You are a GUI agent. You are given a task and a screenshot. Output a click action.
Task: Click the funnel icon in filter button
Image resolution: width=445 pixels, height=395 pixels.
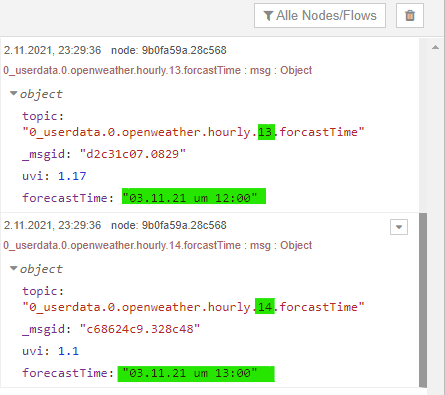[x=268, y=16]
